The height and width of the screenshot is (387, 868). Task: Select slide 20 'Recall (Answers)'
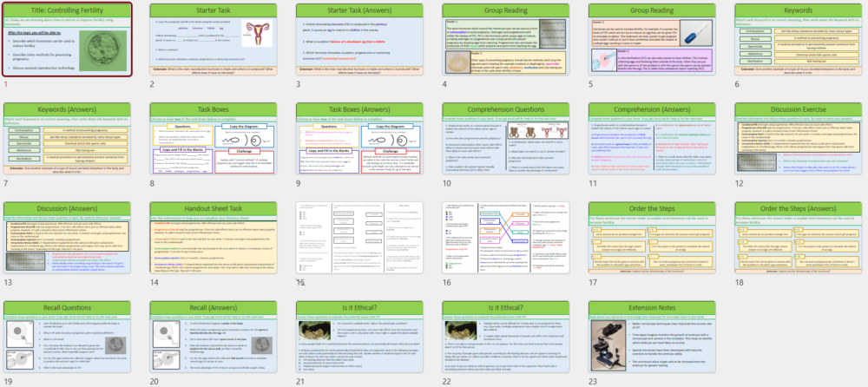pyautogui.click(x=214, y=338)
